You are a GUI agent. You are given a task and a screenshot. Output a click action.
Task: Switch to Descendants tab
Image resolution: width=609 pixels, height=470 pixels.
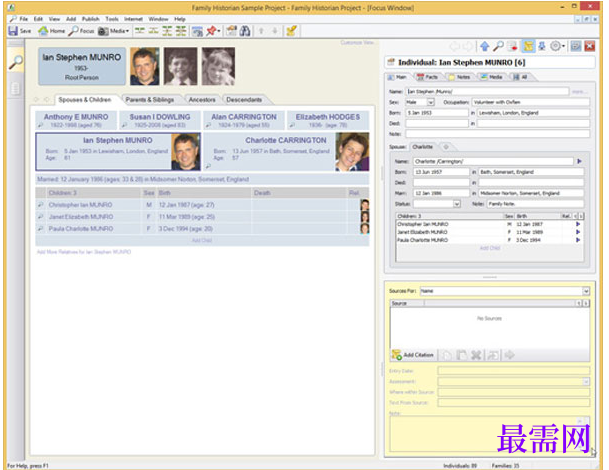click(x=244, y=100)
